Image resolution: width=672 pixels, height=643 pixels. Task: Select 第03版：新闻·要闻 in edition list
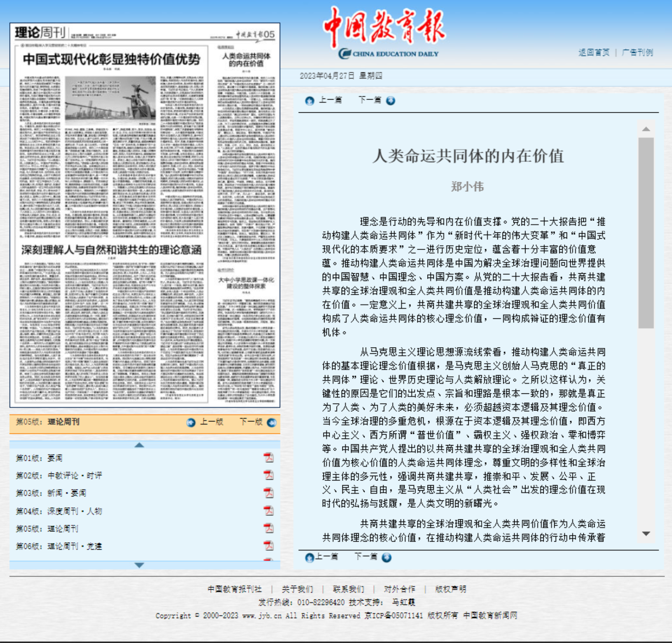(x=51, y=493)
